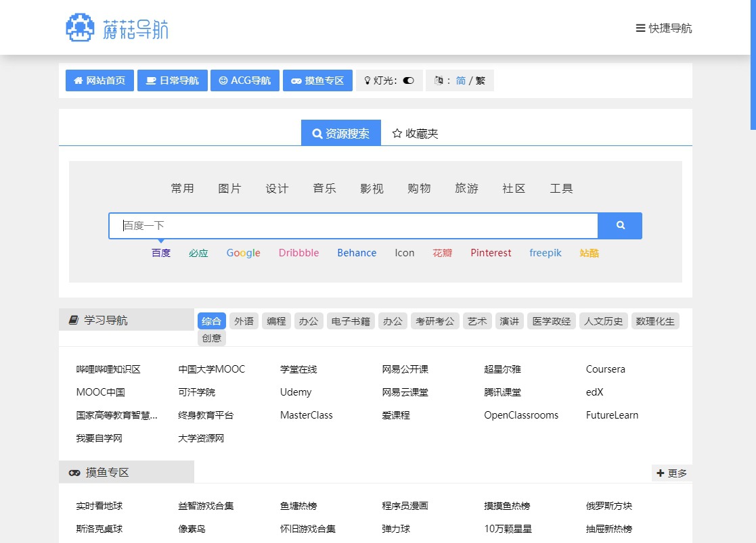Choose 购物 search category
756x543 pixels.
419,189
